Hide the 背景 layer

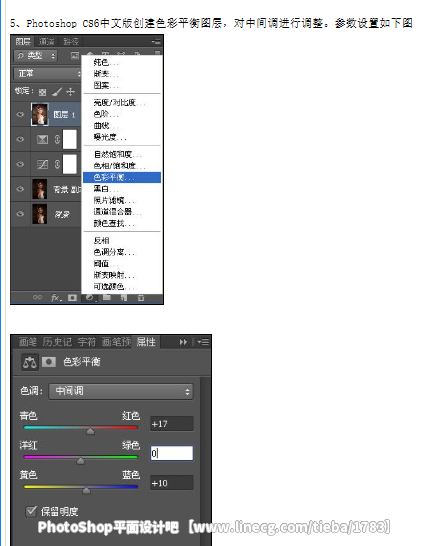20,214
